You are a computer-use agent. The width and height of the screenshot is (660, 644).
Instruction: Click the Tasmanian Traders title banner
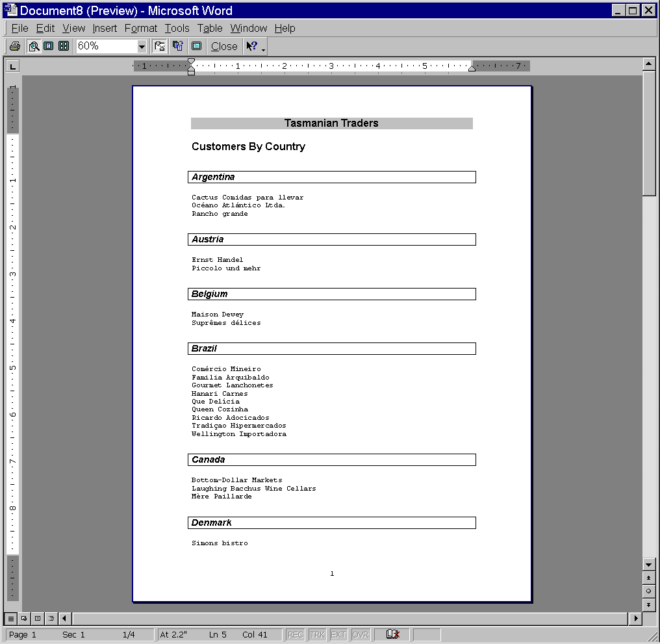(332, 123)
